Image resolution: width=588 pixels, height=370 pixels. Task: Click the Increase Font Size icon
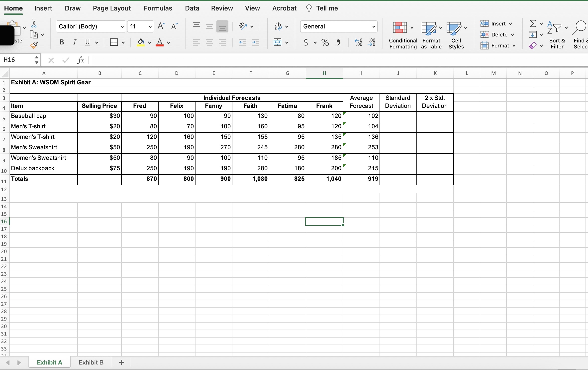point(161,26)
